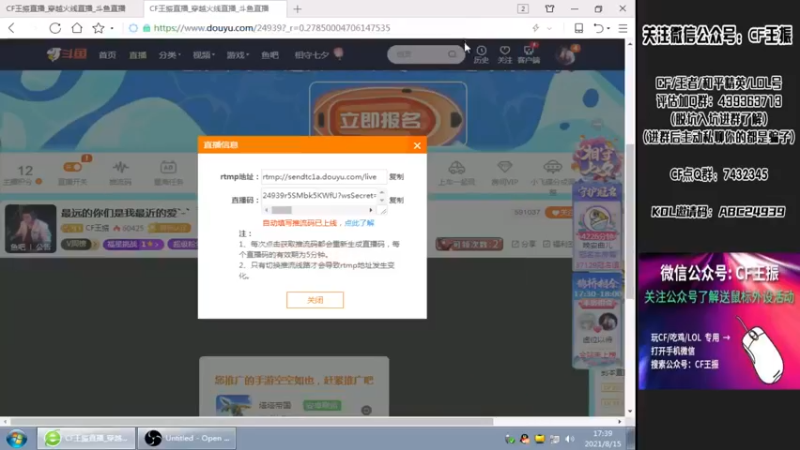Expand the 视频 dropdown menu
The width and height of the screenshot is (800, 450).
tap(204, 55)
